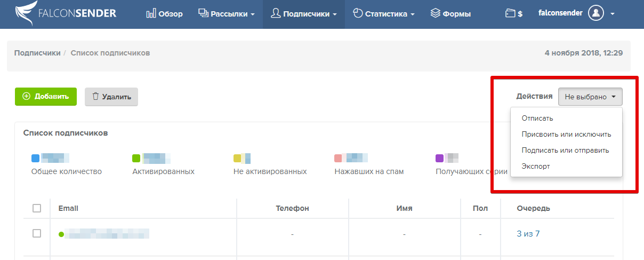Open the Статистика statistics menu
644x260 pixels.
384,14
